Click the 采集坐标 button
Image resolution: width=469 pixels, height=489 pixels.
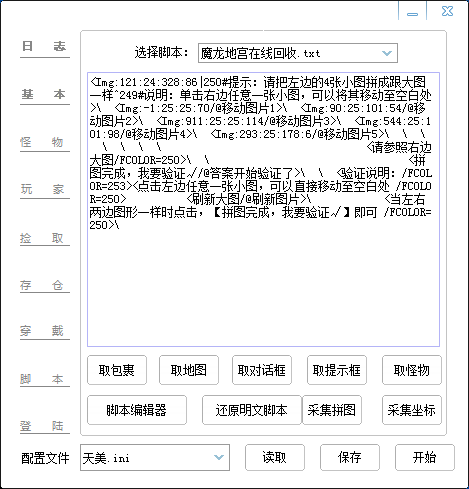pos(412,410)
